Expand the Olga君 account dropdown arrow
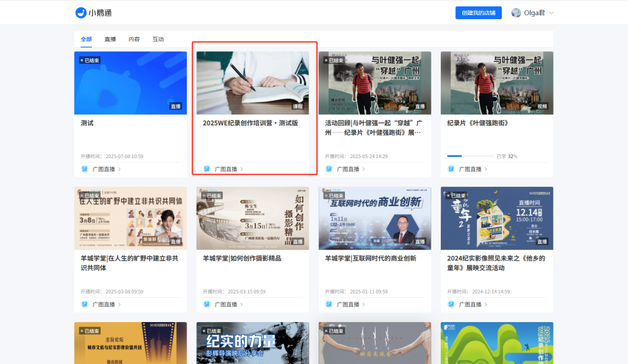 click(551, 13)
